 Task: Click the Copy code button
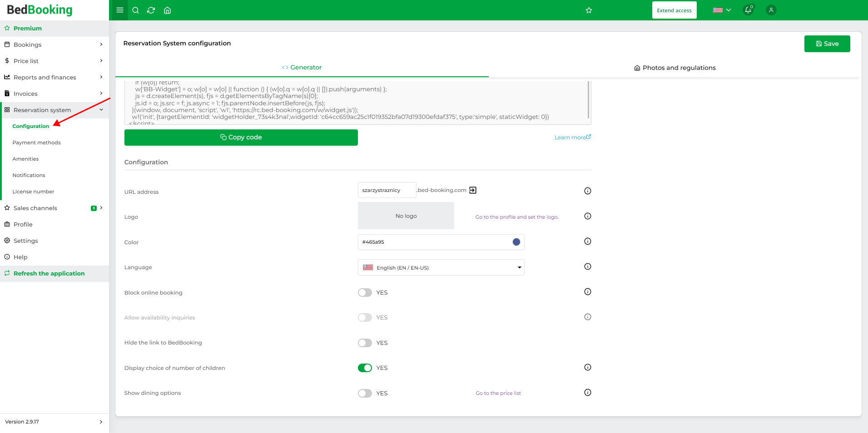pos(241,138)
